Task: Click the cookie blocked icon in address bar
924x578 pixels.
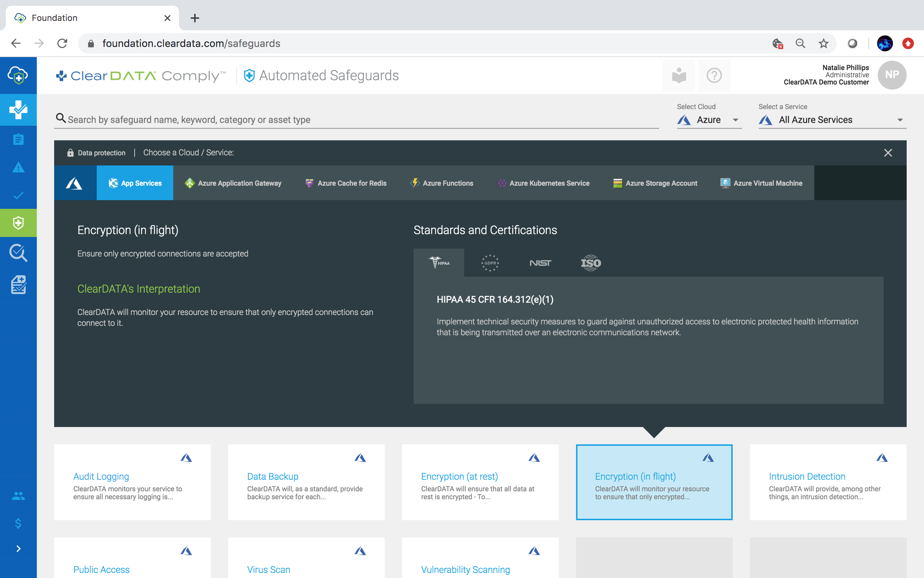Action: coord(777,43)
